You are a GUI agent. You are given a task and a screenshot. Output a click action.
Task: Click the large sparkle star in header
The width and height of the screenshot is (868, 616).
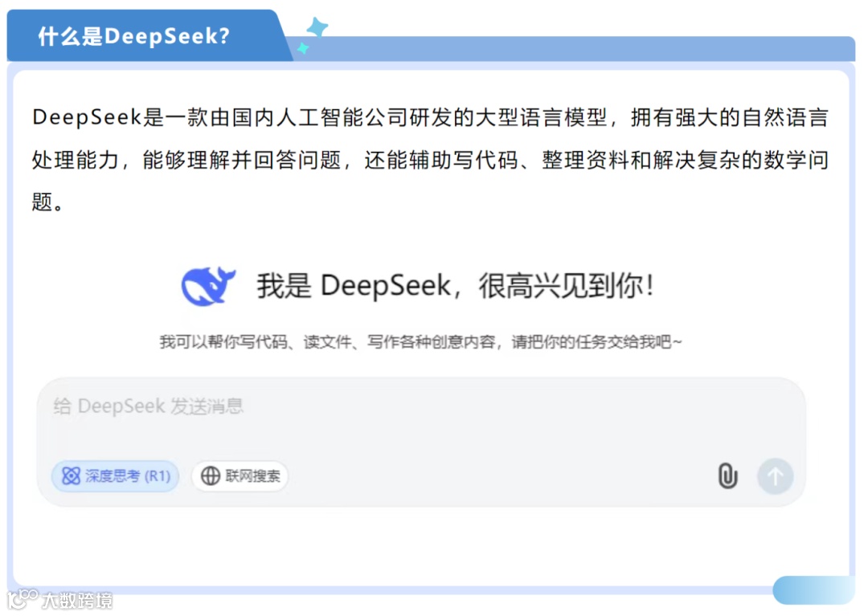pos(317,27)
